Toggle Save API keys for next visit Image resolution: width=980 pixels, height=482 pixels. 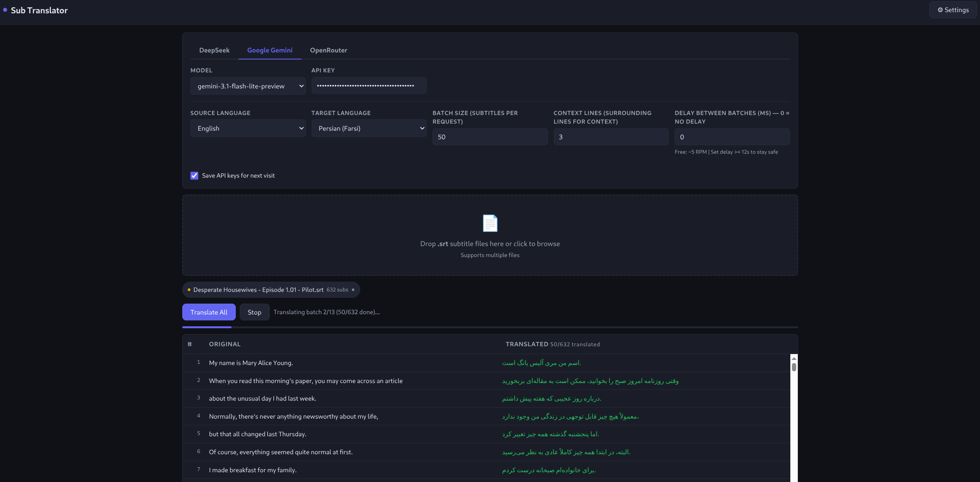pos(194,176)
